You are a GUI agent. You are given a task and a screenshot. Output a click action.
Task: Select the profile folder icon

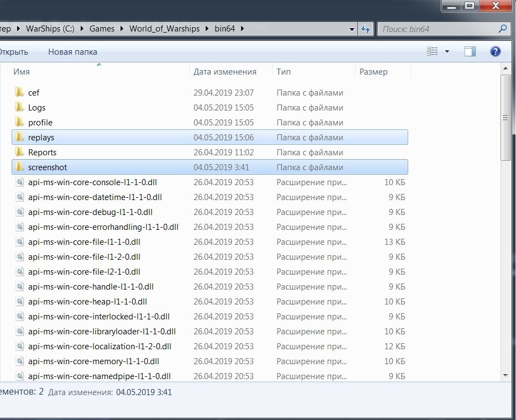[19, 122]
